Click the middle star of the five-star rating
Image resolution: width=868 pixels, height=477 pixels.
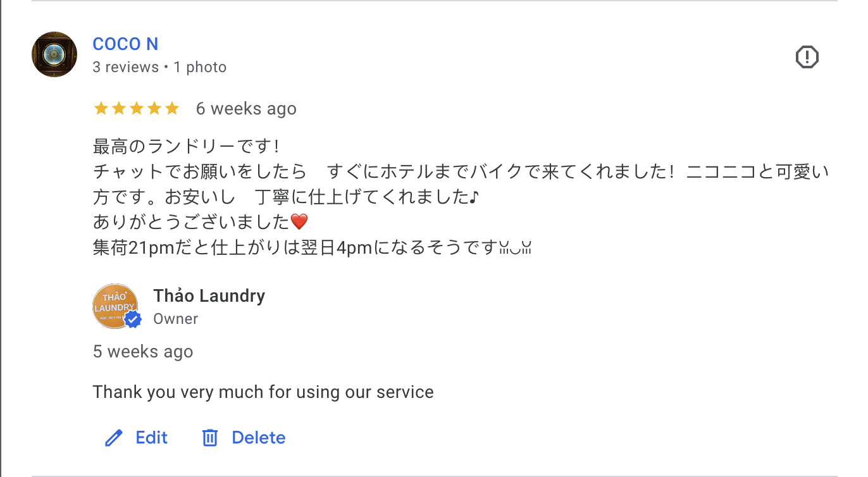pos(137,108)
